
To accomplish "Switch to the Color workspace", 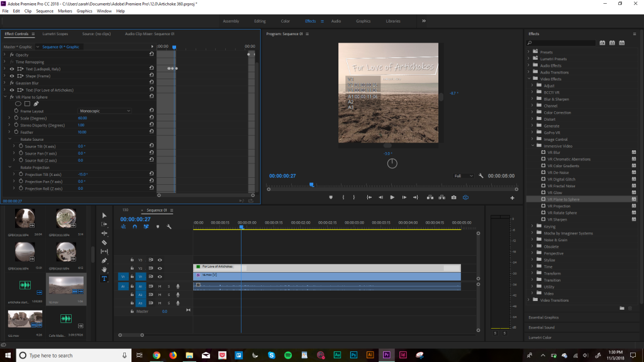I will pos(285,21).
